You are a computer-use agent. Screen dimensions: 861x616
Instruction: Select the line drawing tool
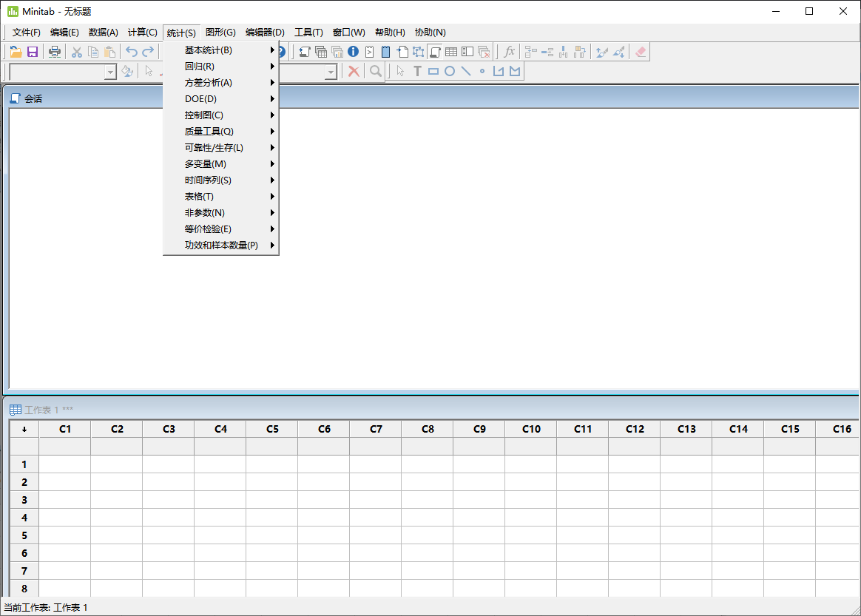(x=466, y=72)
